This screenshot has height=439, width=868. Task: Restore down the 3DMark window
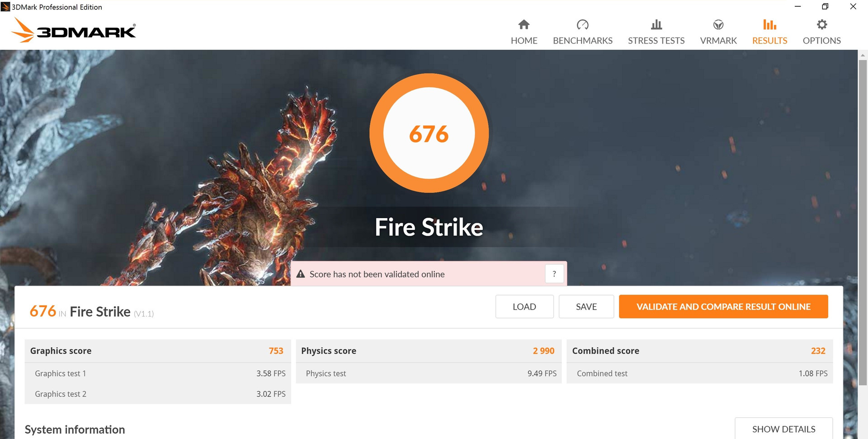point(825,7)
